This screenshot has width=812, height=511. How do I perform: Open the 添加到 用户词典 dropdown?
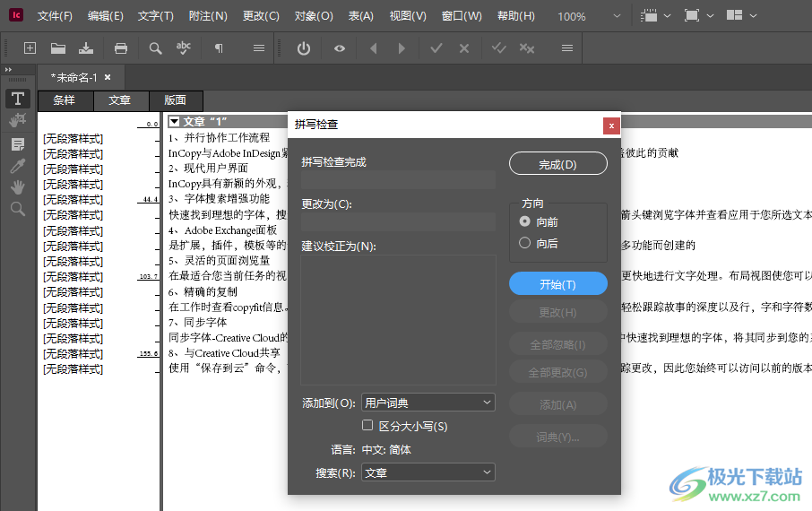[428, 403]
